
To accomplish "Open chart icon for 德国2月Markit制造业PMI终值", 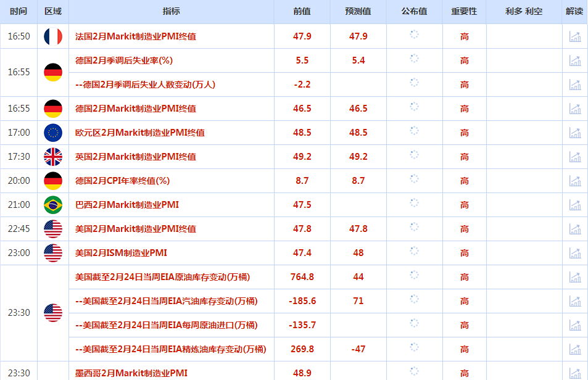I will pyautogui.click(x=575, y=109).
